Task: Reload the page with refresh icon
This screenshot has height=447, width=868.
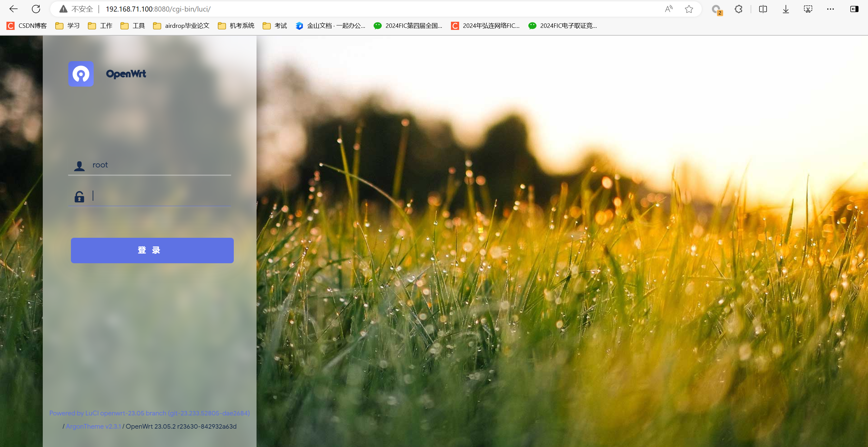Action: 36,9
